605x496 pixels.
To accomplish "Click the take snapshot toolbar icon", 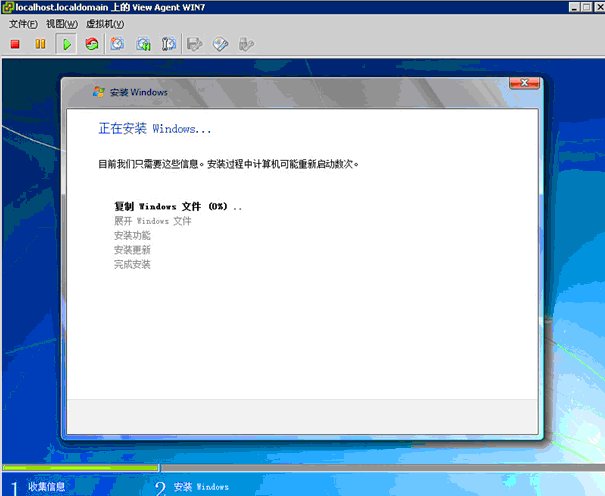I will (x=117, y=44).
